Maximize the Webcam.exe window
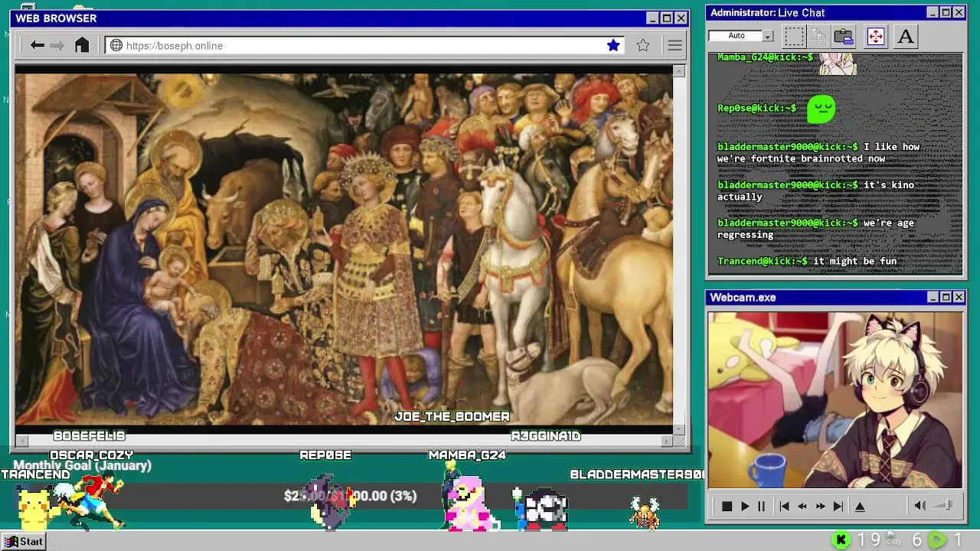Image resolution: width=980 pixels, height=551 pixels. 946,297
